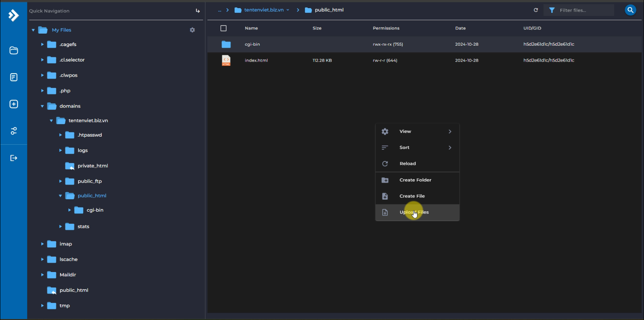Screen dimensions: 644x320
Task: Click the blue search magnifier button
Action: coord(630,10)
